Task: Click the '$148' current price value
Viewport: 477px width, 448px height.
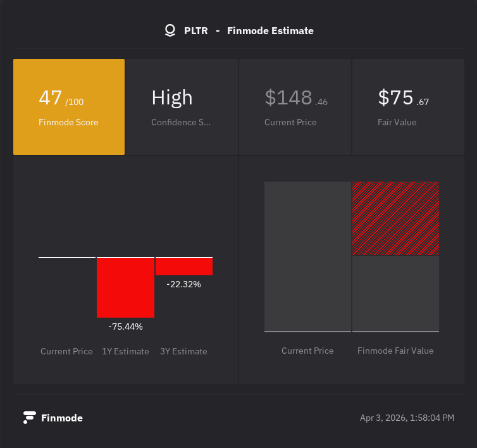Action: [288, 97]
